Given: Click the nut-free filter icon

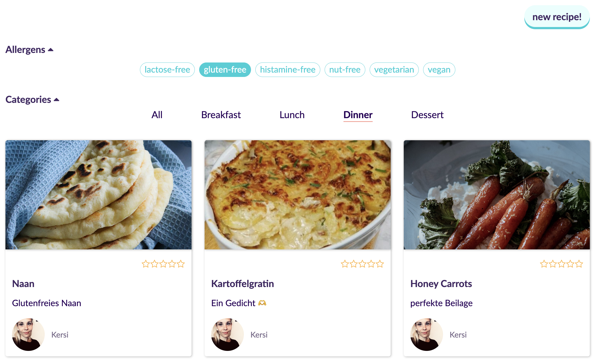Looking at the screenshot, I should click(x=345, y=69).
